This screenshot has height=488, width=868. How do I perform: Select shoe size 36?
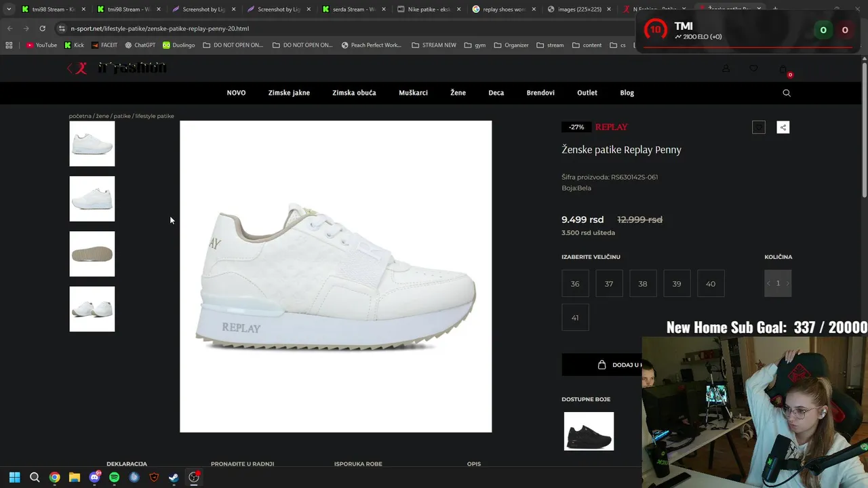coord(575,283)
